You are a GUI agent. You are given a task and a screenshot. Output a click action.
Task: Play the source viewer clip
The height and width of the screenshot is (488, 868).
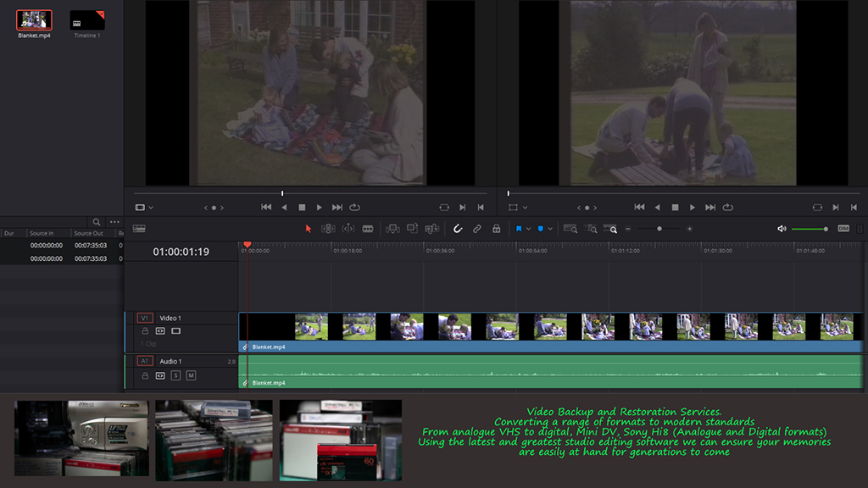point(319,208)
